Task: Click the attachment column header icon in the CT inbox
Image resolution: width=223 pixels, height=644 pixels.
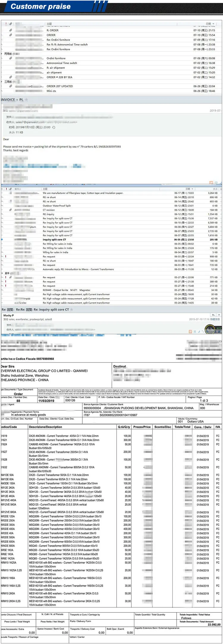Action: point(10,189)
